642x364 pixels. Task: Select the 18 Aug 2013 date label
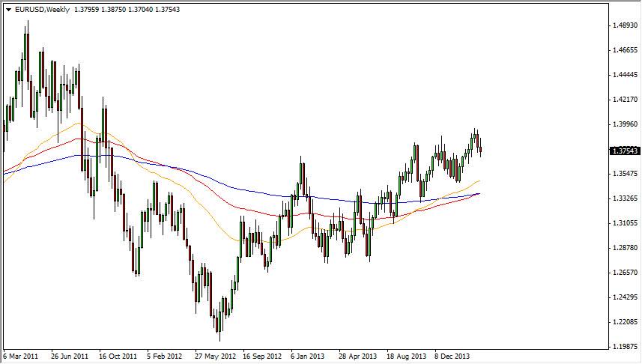click(405, 357)
